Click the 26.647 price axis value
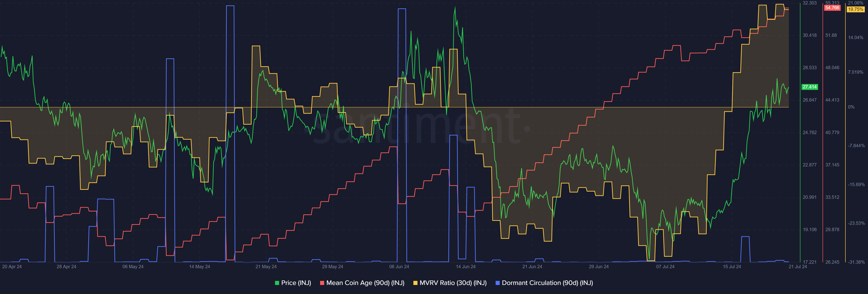 click(x=809, y=100)
